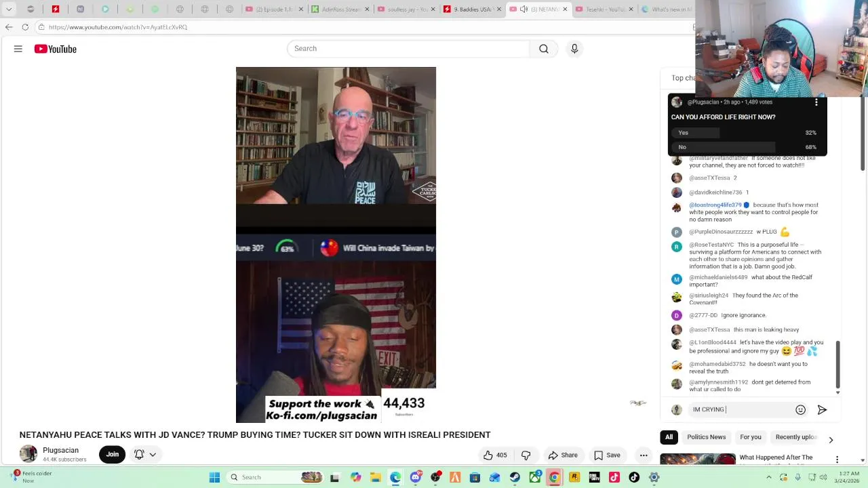Show next category chips with right arrow

(x=831, y=440)
